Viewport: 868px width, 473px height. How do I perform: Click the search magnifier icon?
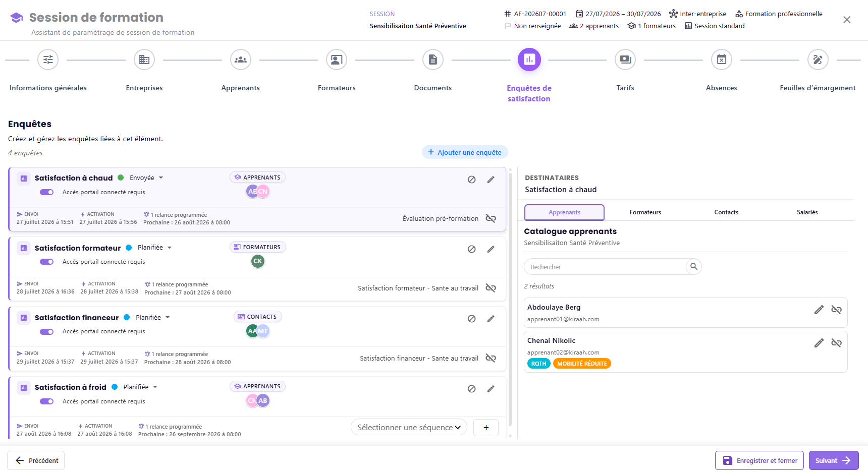[694, 267]
